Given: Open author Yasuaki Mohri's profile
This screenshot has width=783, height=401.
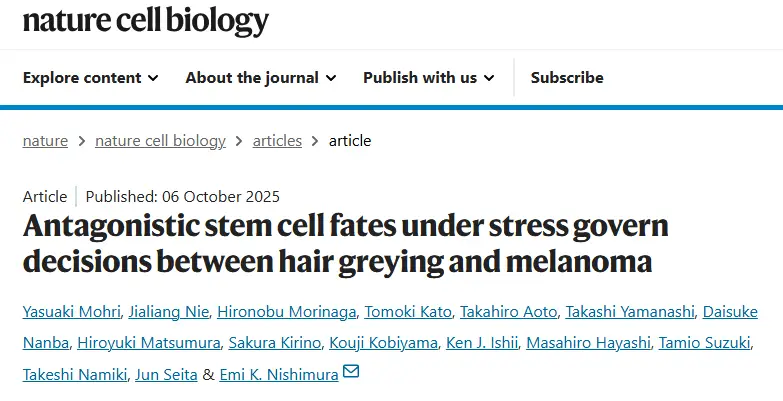Looking at the screenshot, I should click(x=73, y=313).
